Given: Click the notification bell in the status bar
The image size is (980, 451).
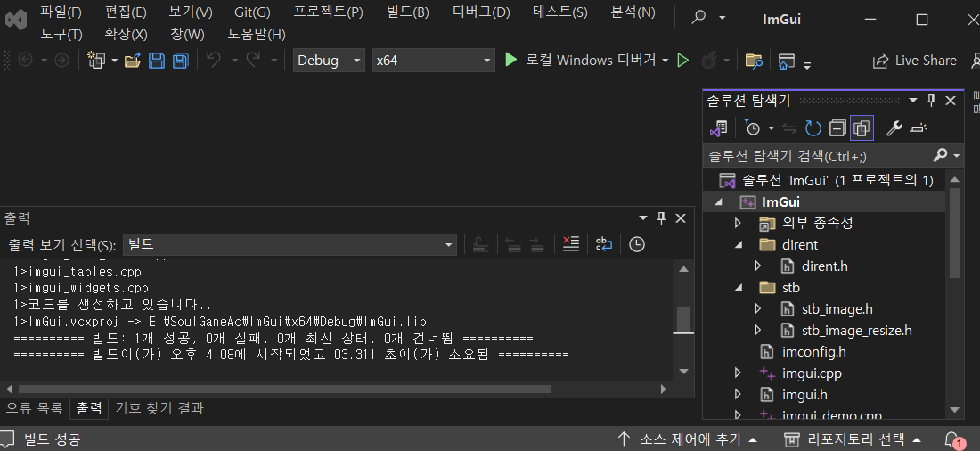Looking at the screenshot, I should point(952,439).
